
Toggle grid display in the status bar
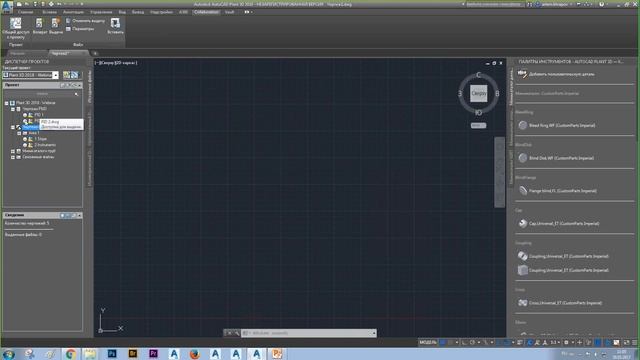(x=442, y=342)
